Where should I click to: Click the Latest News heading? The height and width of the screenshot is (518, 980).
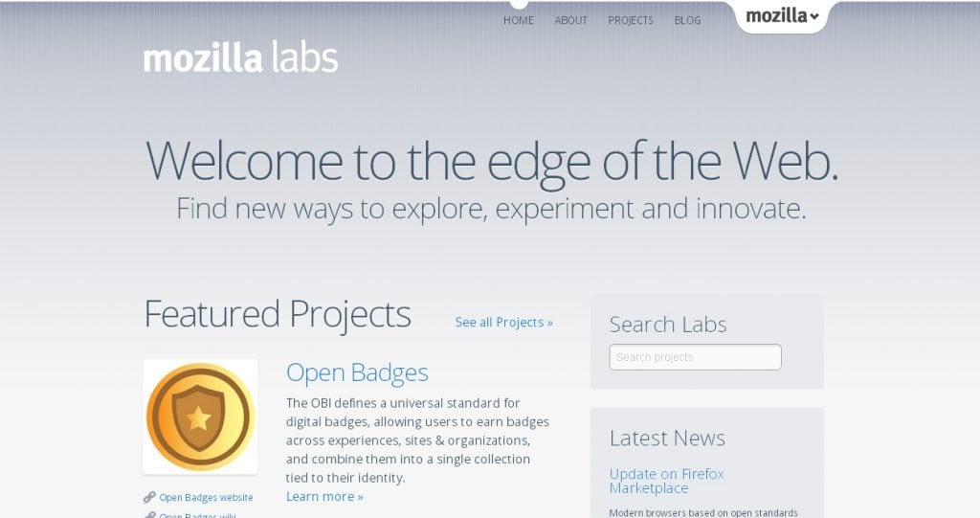click(667, 438)
